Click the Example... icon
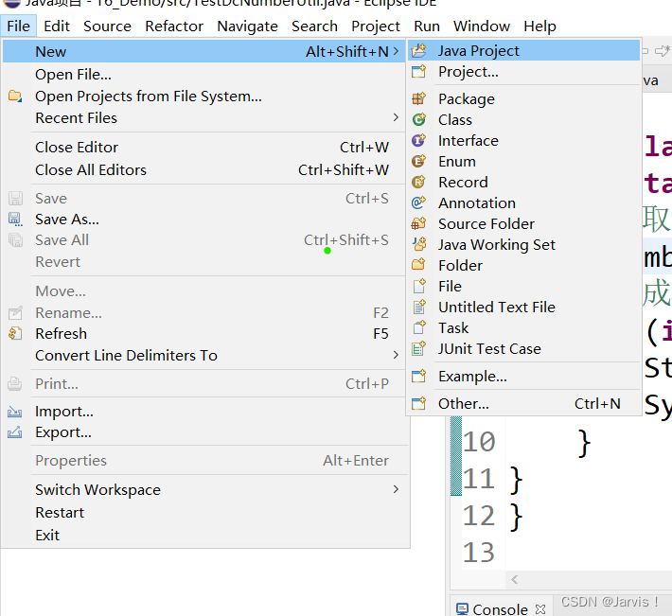The width and height of the screenshot is (672, 616). point(418,376)
